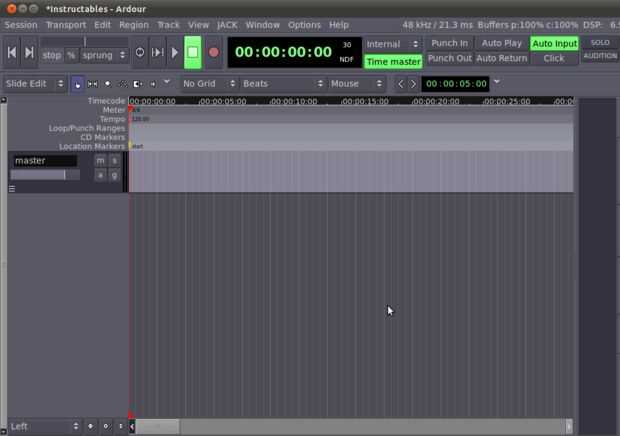This screenshot has width=620, height=436.
Task: Toggle Punch Out
Action: 450,58
